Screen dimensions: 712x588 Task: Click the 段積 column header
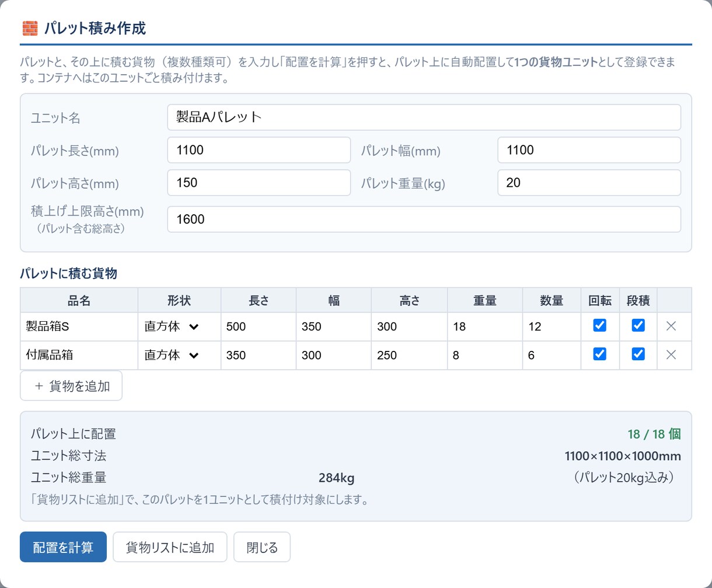pyautogui.click(x=638, y=301)
